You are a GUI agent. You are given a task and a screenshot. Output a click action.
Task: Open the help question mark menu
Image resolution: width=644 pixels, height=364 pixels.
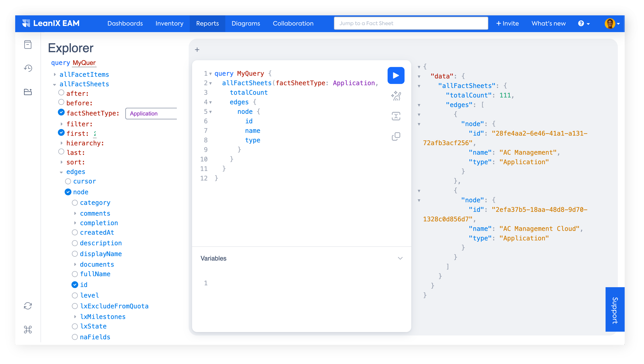tap(584, 23)
